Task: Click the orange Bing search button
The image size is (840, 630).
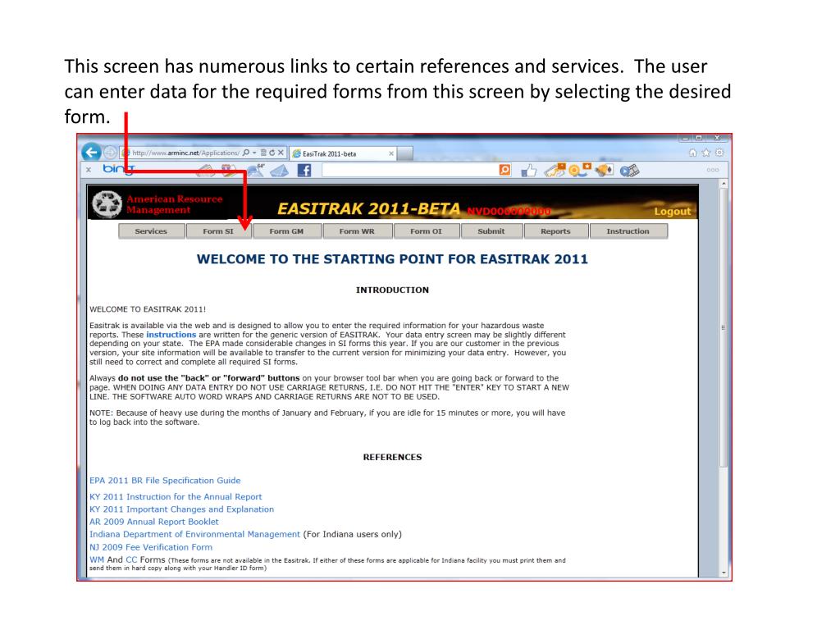Action: (504, 170)
